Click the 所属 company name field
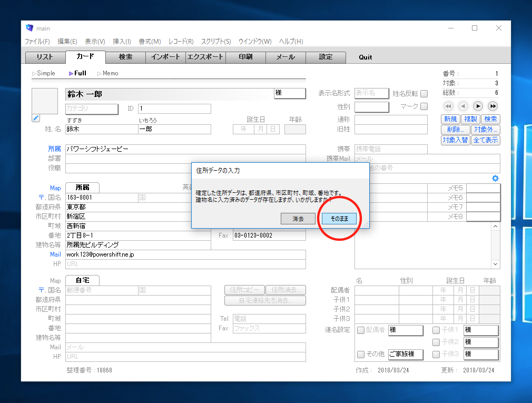 (185, 149)
